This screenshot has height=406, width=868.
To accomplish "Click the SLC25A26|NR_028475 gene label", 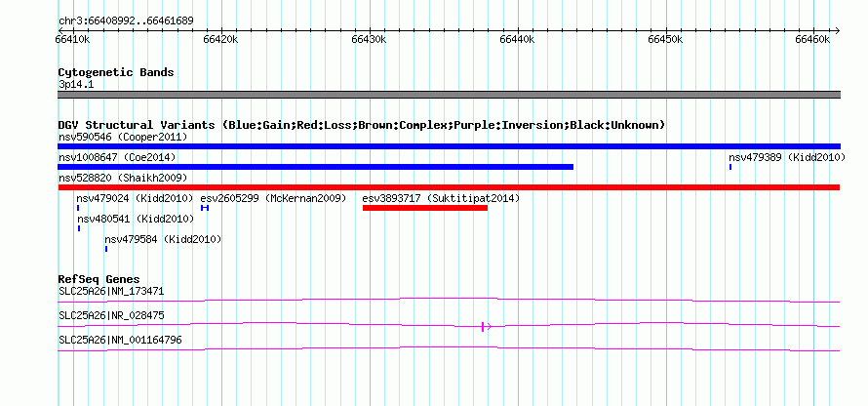I will pos(111,315).
